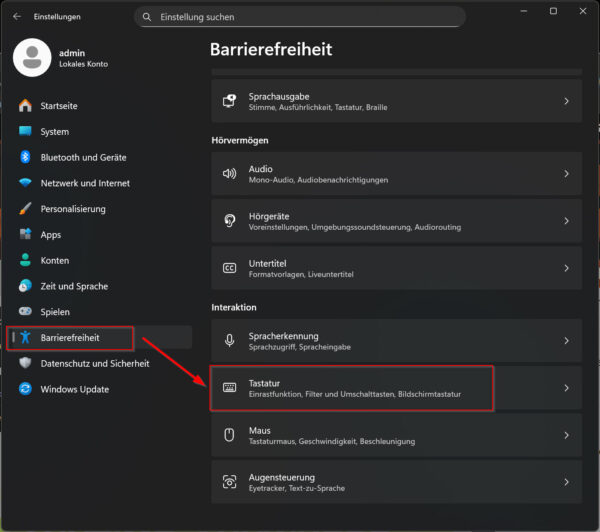Screen dimensions: 600x532
Task: Maximize the Einstellungen window
Action: pos(553,11)
